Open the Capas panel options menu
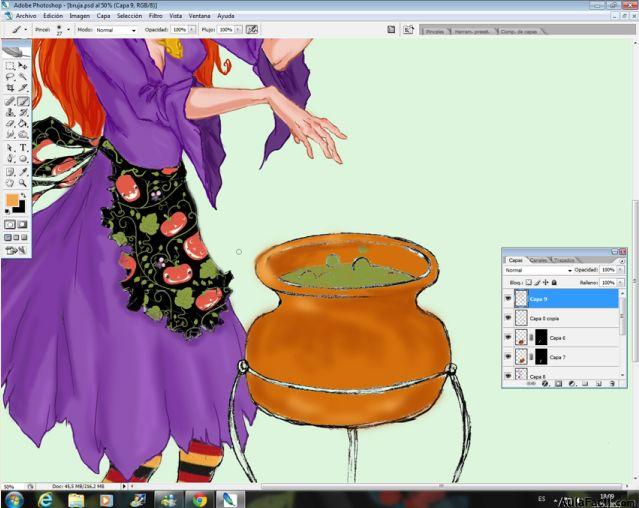Image resolution: width=639 pixels, height=508 pixels. point(622,261)
